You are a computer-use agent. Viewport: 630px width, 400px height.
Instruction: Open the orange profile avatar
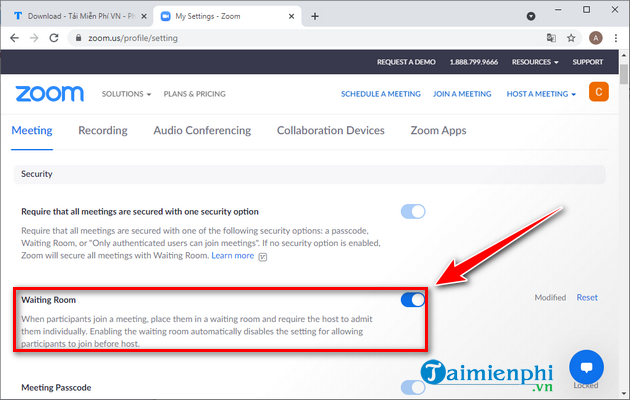coord(599,93)
